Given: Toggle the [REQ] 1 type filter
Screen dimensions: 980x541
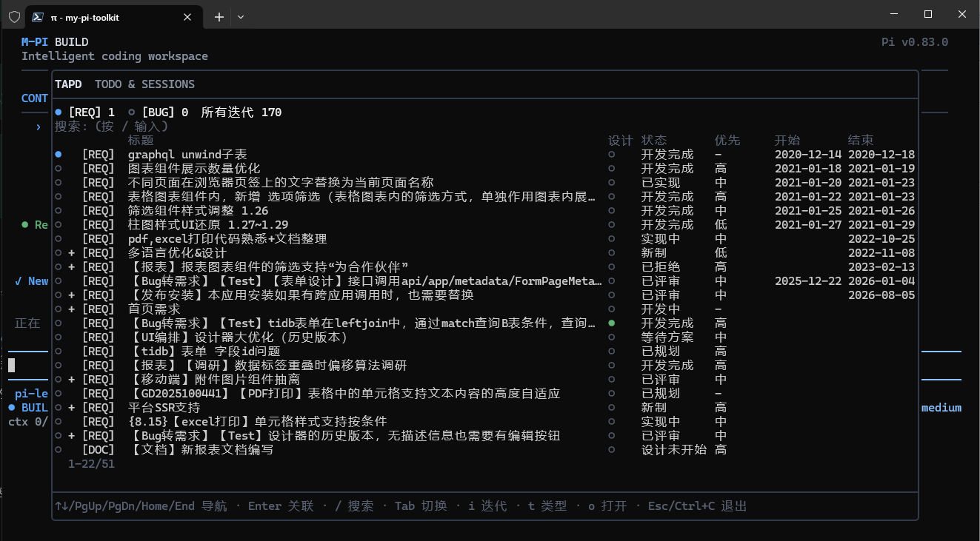Looking at the screenshot, I should point(84,112).
